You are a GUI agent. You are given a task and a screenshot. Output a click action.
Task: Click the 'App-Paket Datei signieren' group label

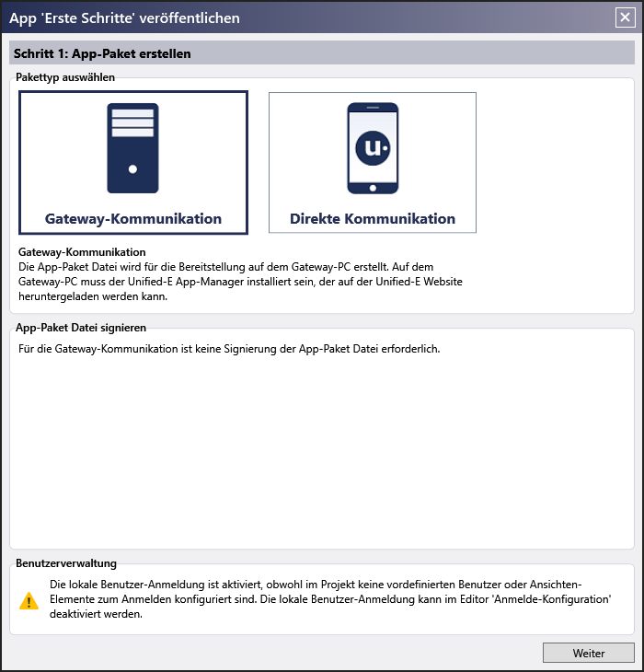[x=81, y=328]
